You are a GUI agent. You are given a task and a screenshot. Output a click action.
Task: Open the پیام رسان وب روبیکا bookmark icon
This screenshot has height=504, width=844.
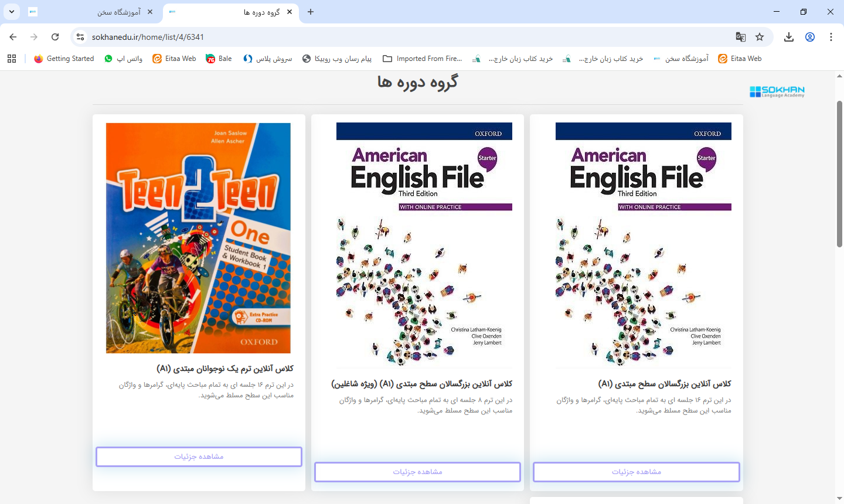306,58
